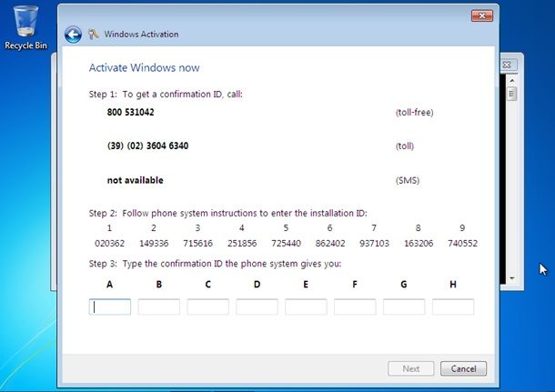
Task: Click confirmation ID field A
Action: (x=110, y=307)
